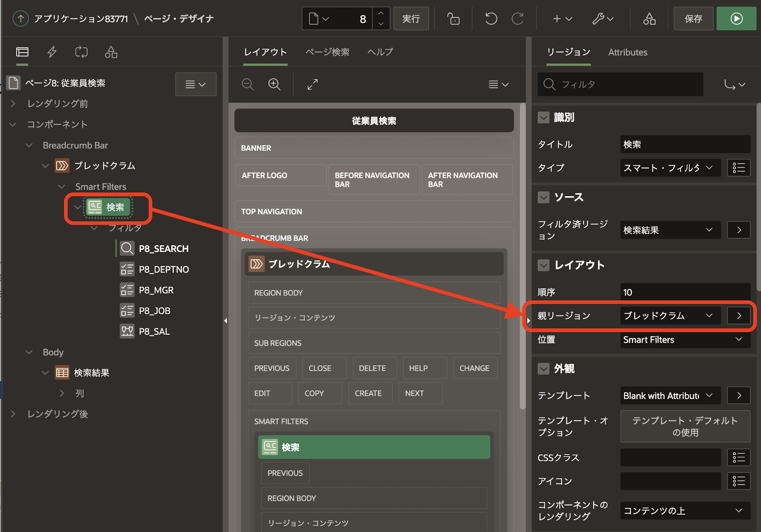Viewport: 761px width, 532px height.
Task: Expand the レンダリング前 tree node
Action: (x=13, y=104)
